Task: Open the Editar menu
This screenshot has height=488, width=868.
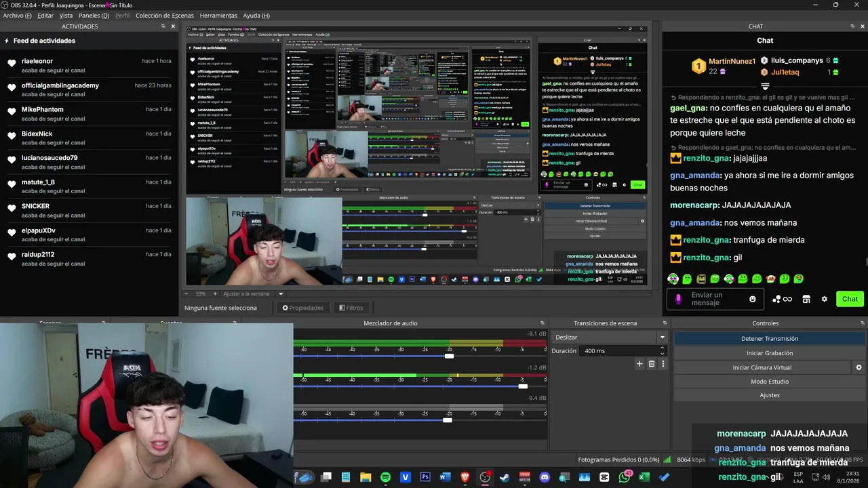Action: 45,16
